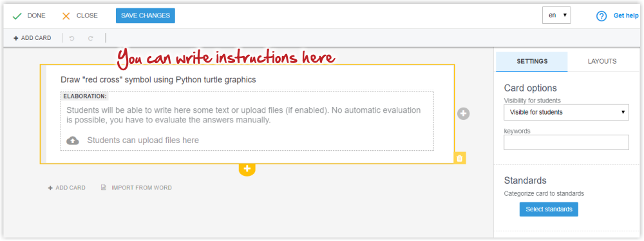The image size is (644, 241).
Task: Click the Get help question mark icon
Action: point(601,16)
